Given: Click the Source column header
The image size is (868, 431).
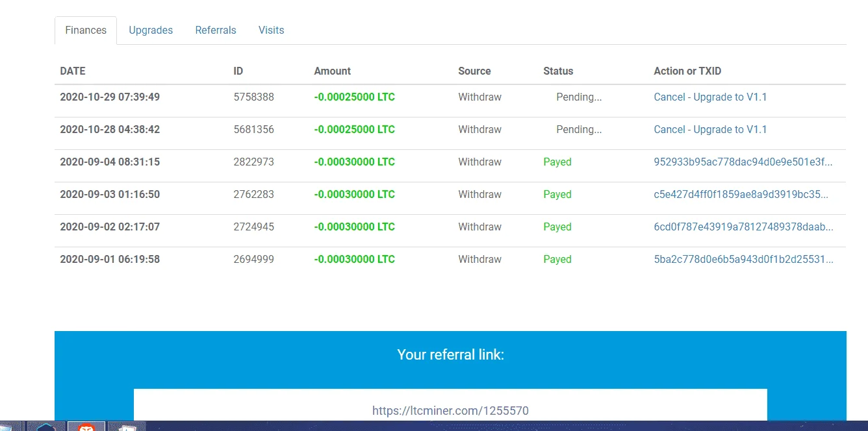Looking at the screenshot, I should (x=474, y=71).
